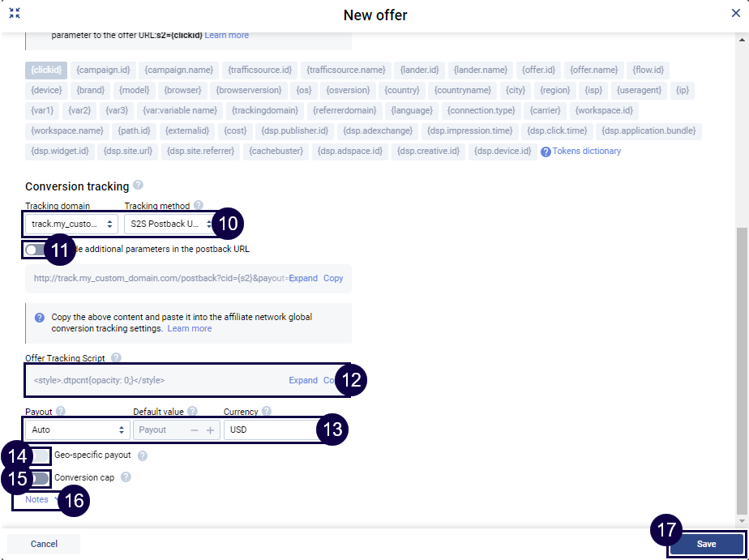Open the Tracking domain dropdown
Viewport: 749px width, 560px height.
tap(71, 223)
